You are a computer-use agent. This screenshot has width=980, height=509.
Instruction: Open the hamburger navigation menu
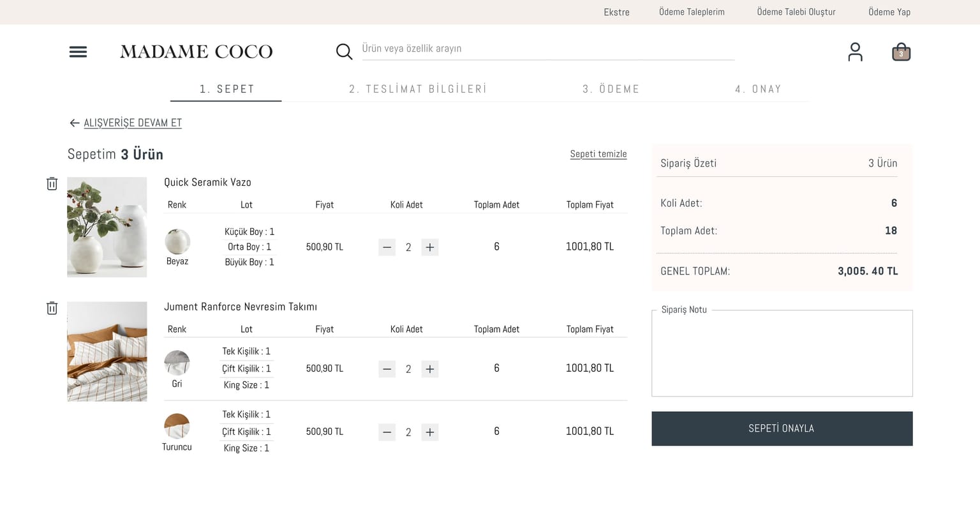tap(78, 52)
